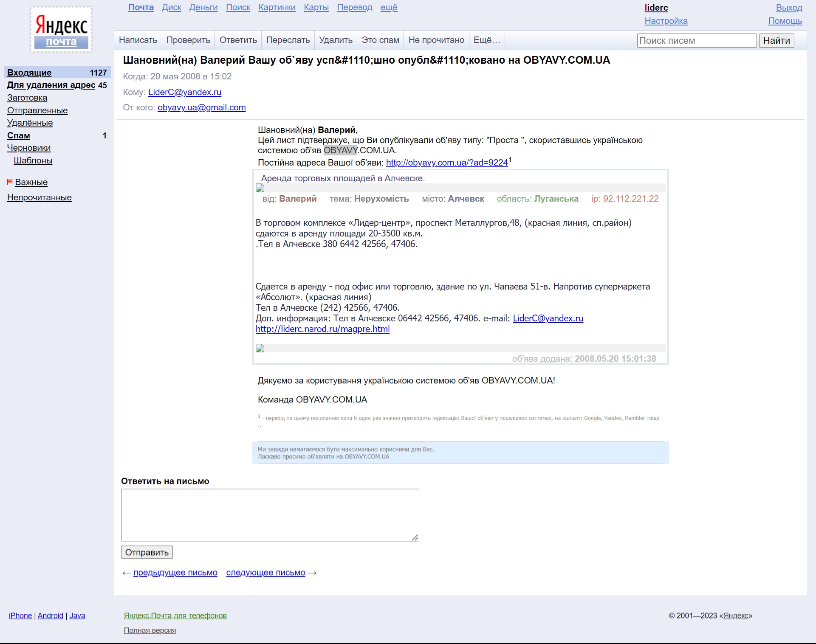Viewport: 816px width, 644px height.
Task: Open the Перевод service link
Action: [x=355, y=8]
